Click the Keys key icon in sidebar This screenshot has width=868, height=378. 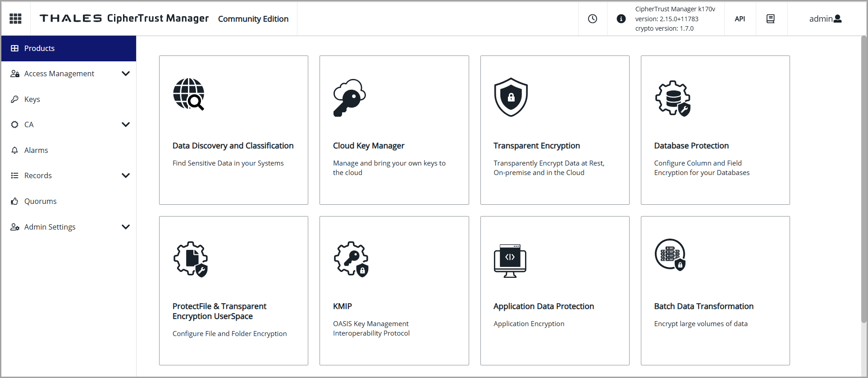15,99
